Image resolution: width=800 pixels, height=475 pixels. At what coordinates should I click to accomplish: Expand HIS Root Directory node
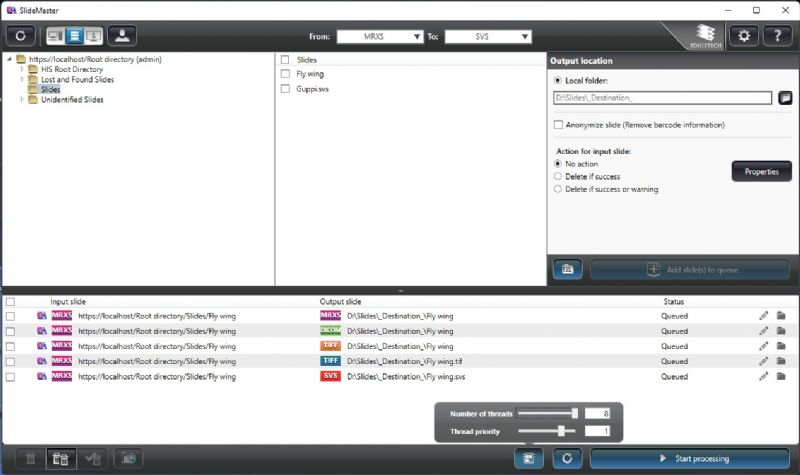(x=21, y=69)
